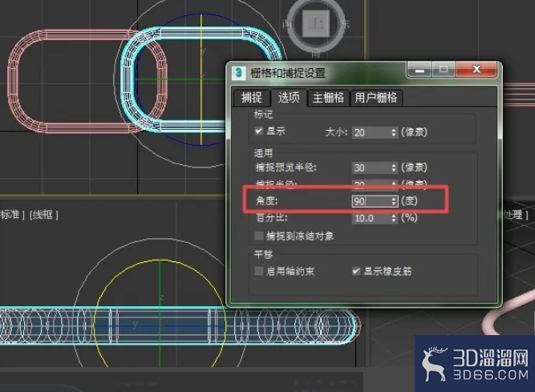The image size is (535, 392).
Task: Click the spinner arrows for 角度
Action: [394, 201]
